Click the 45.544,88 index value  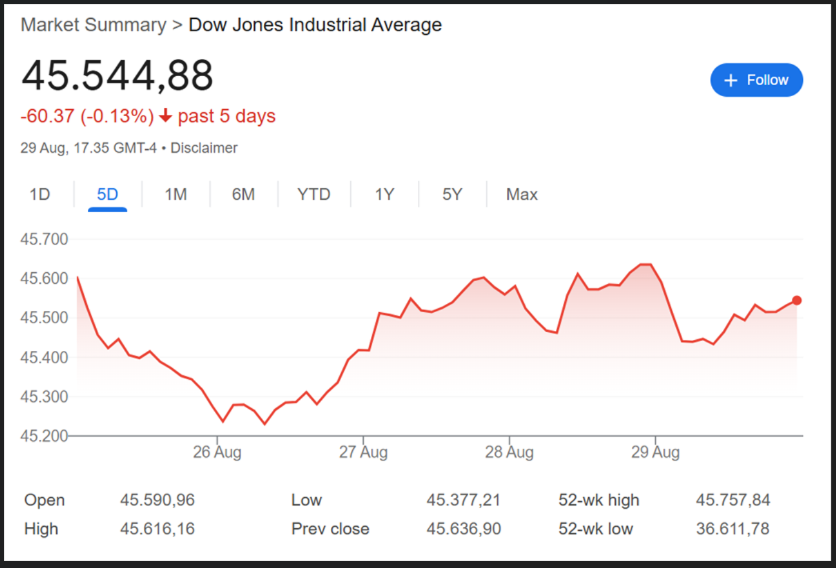[117, 76]
